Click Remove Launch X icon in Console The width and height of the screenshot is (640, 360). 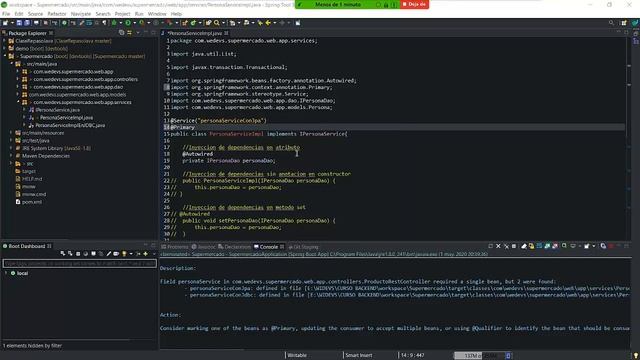click(x=498, y=246)
